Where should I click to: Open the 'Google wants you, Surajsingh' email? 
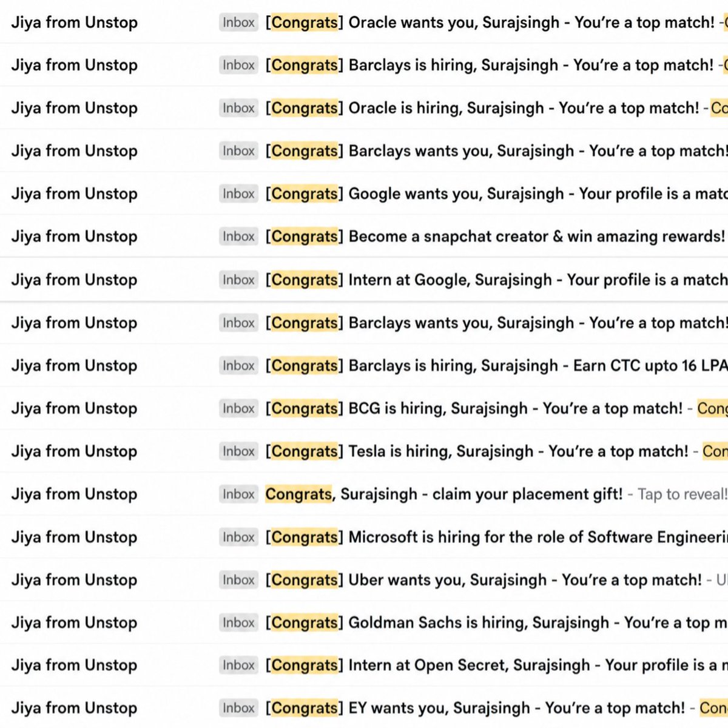[x=364, y=194]
